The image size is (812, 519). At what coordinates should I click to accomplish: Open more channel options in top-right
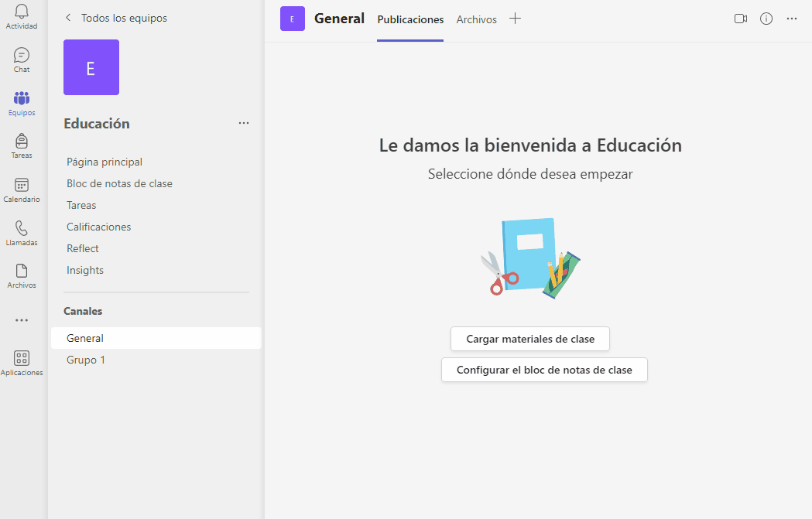(x=792, y=19)
